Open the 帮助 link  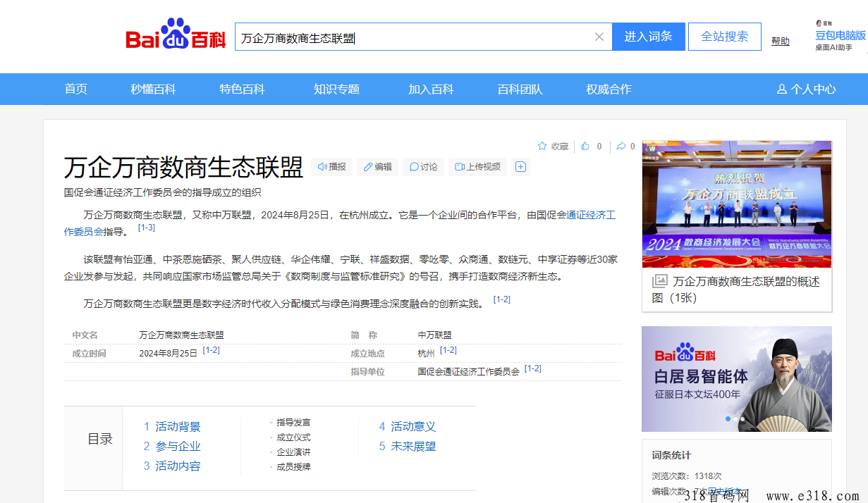pos(781,41)
